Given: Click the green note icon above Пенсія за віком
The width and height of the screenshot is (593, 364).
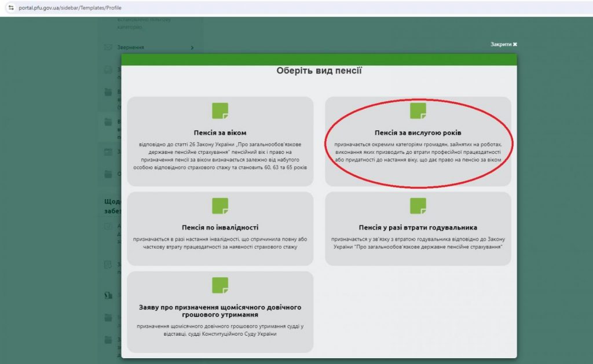Looking at the screenshot, I should coord(220,111).
